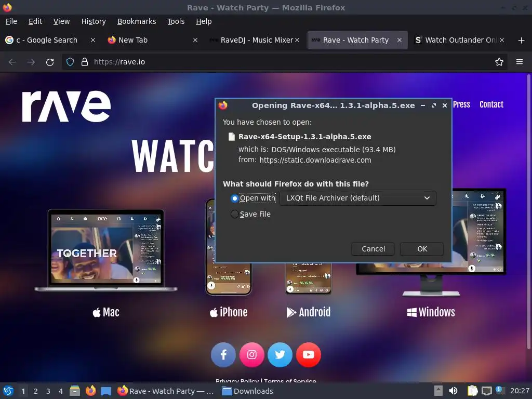Open the LXQt start menu icon
Image resolution: width=532 pixels, height=399 pixels.
pos(8,391)
